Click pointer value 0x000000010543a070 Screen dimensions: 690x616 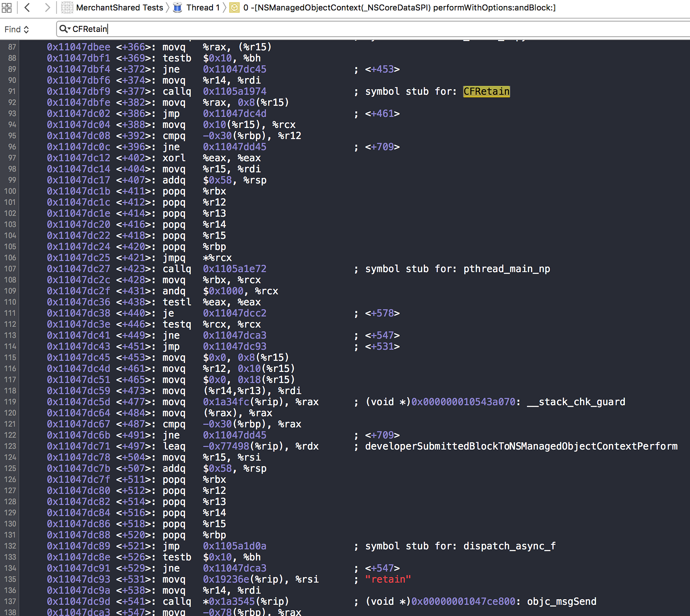pos(463,402)
